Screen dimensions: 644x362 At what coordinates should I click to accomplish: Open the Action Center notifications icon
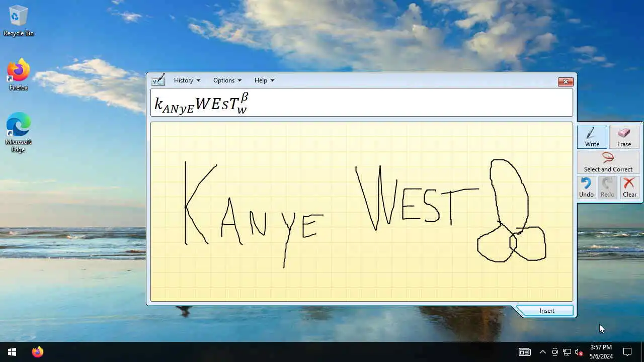[x=627, y=352]
